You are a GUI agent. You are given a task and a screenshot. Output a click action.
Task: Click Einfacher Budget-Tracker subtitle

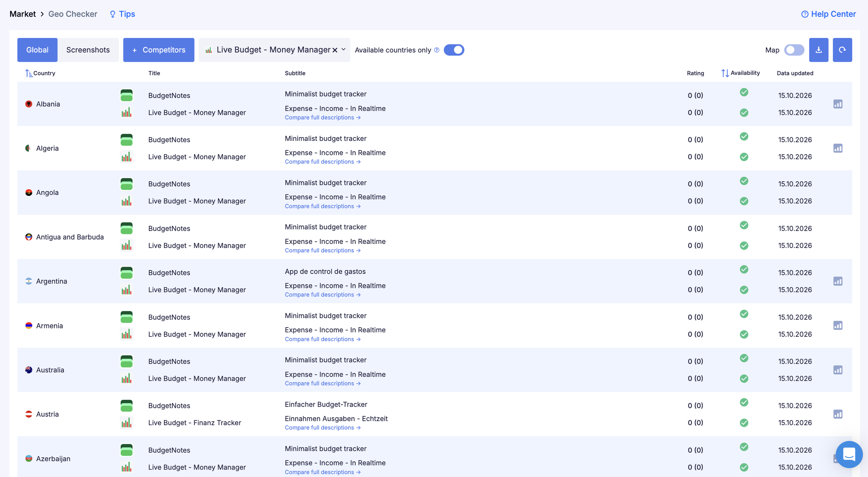tap(326, 405)
